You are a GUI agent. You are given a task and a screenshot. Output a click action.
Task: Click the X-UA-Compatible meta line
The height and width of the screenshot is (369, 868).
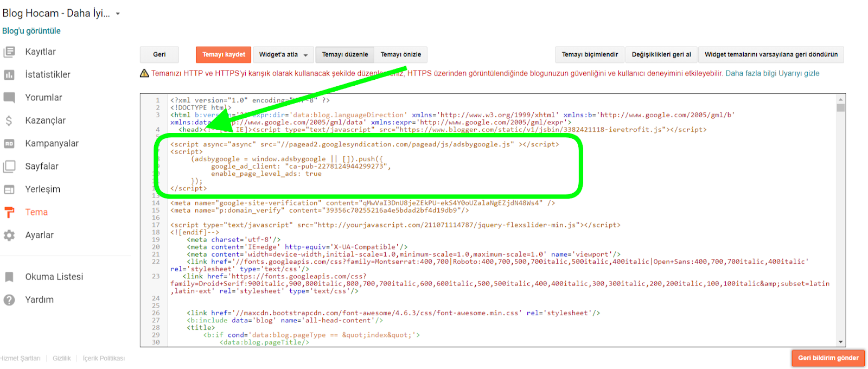pos(297,247)
